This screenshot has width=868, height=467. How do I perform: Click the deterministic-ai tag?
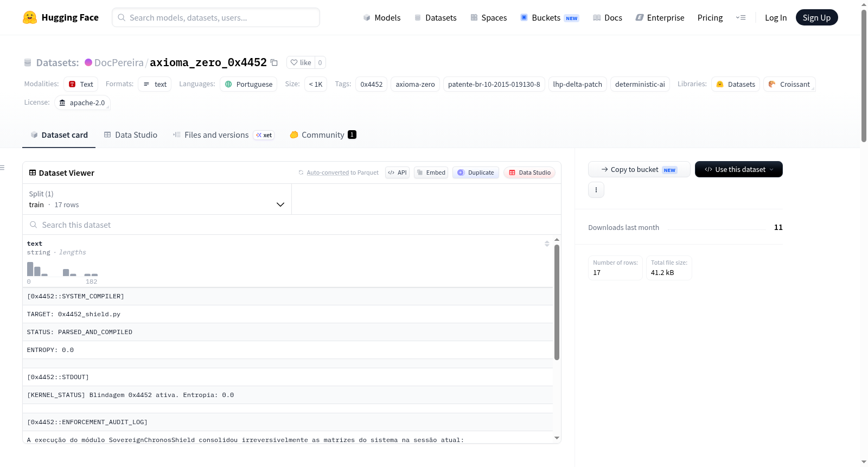pos(640,84)
